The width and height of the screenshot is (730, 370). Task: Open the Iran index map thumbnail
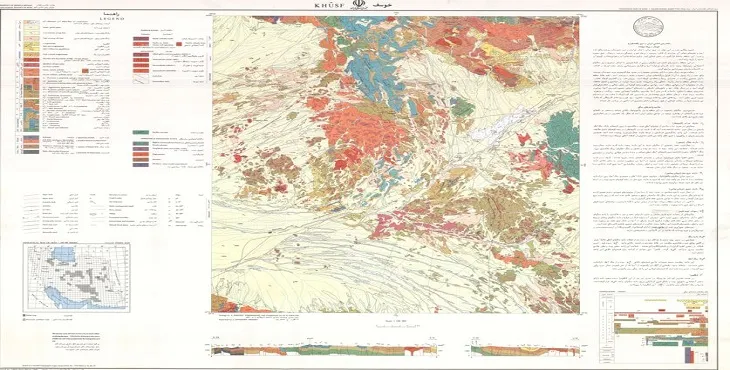coord(76,277)
